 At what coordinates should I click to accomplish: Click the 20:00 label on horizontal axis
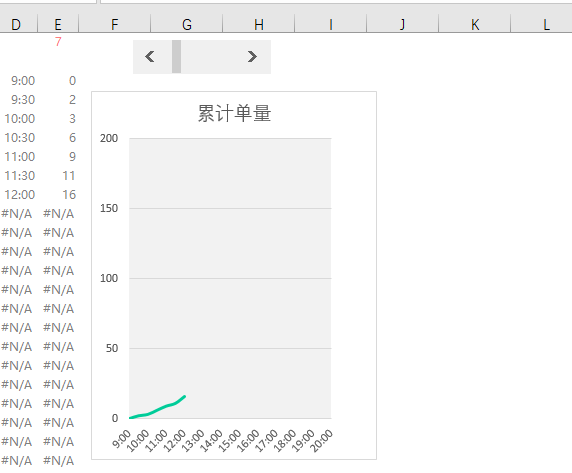point(322,440)
